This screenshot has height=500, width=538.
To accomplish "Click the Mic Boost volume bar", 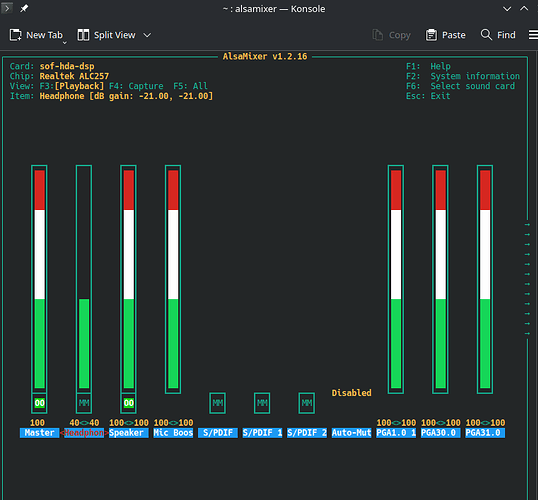I will (173, 279).
